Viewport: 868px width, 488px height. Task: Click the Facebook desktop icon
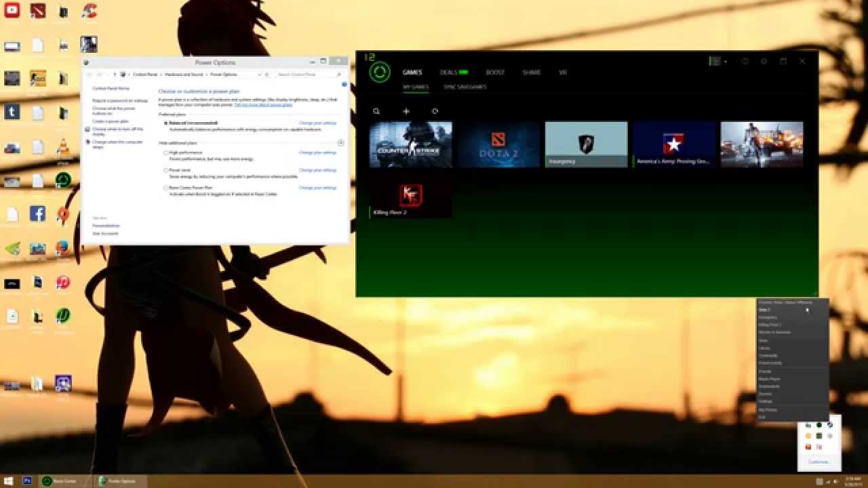(x=38, y=214)
